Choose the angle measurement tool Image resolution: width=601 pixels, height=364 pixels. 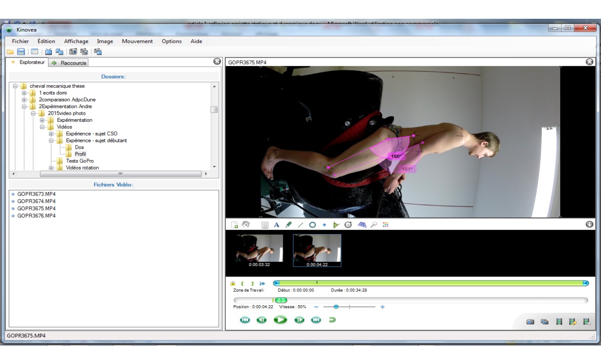point(336,225)
